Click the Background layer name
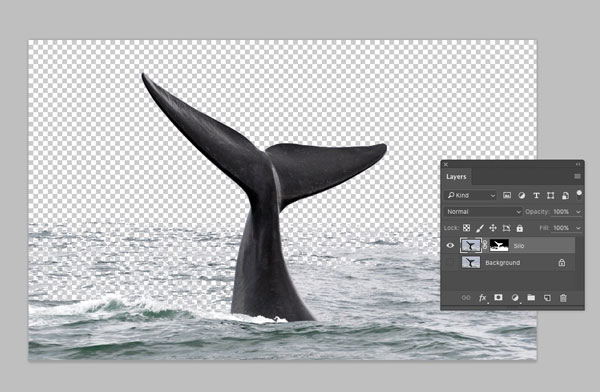Image resolution: width=600 pixels, height=392 pixels. coord(502,263)
